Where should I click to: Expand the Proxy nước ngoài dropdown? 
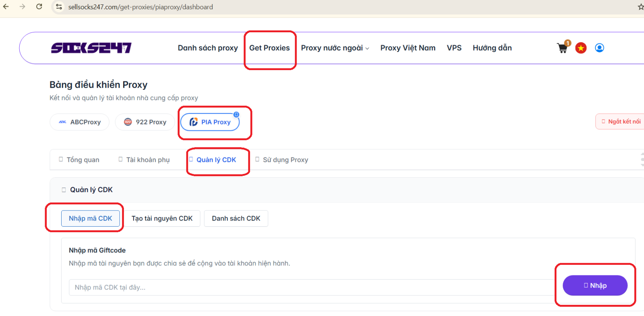coord(335,48)
